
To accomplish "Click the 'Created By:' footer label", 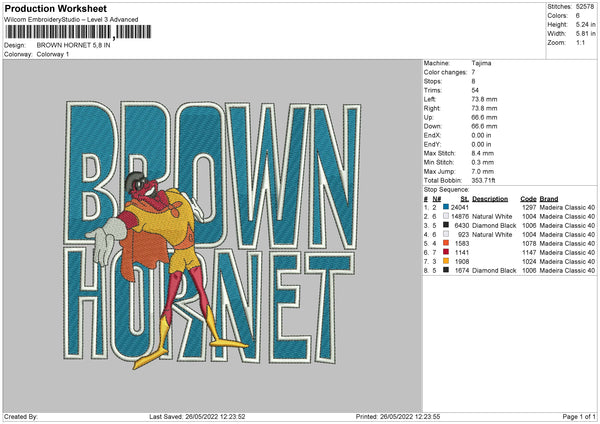I will coord(21,416).
